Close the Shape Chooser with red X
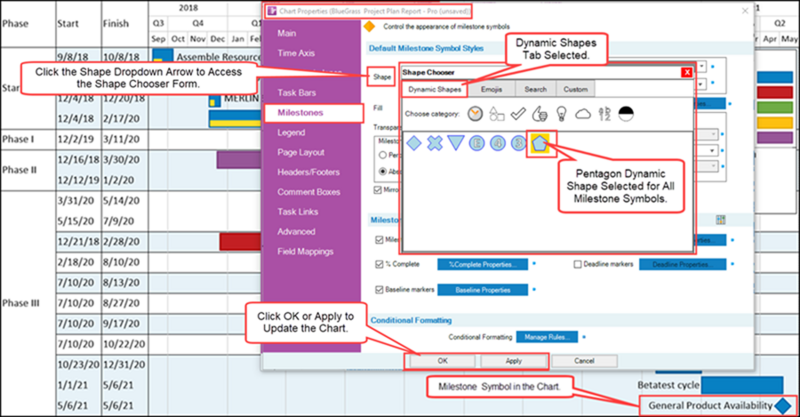Screen dimensions: 800x417 (687, 72)
